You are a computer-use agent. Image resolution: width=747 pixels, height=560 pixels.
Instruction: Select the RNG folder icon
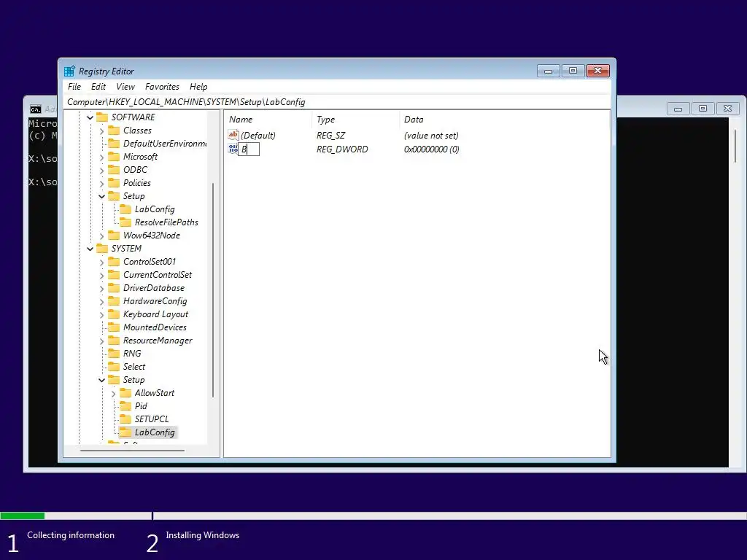(x=114, y=354)
